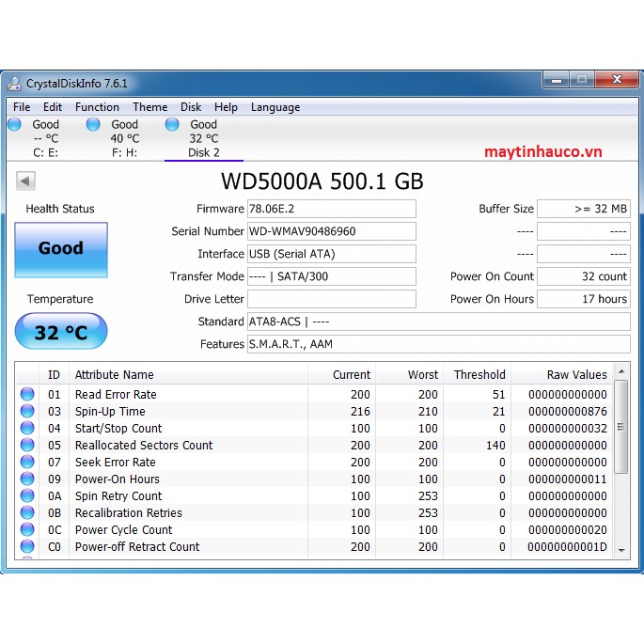The image size is (644, 644).
Task: Click the CrystalDiskInfo title bar app icon
Action: 15,83
